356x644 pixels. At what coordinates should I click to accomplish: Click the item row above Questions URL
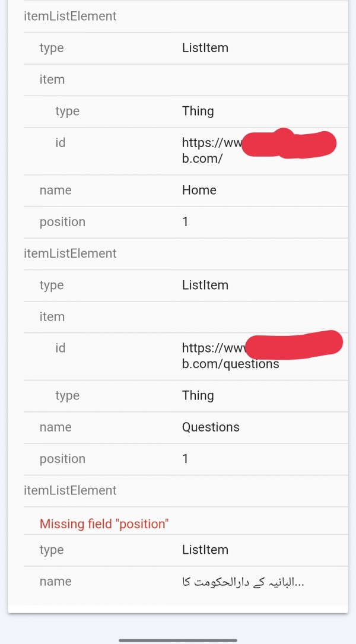(x=52, y=317)
